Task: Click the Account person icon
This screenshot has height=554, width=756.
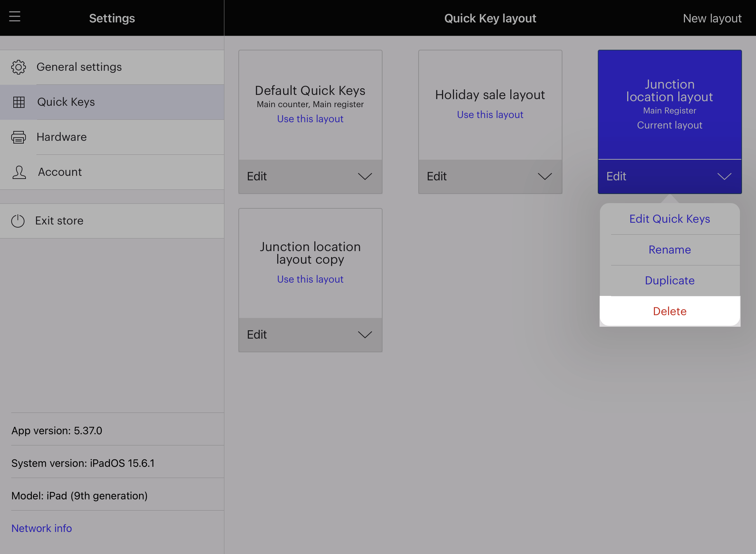Action: (19, 172)
